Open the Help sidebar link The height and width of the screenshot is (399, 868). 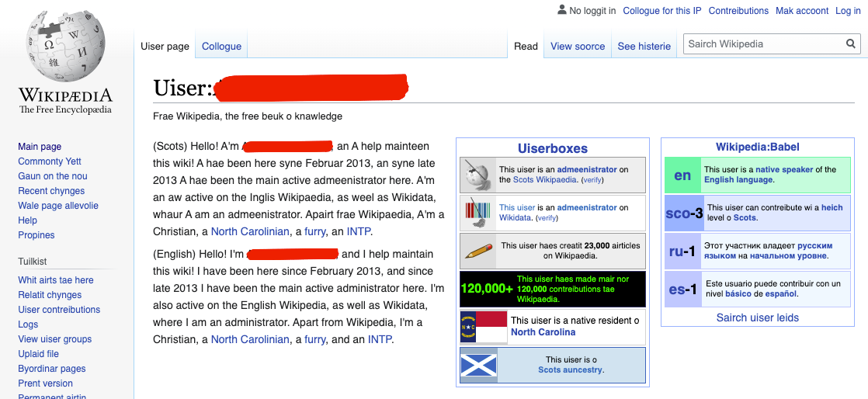coord(28,220)
